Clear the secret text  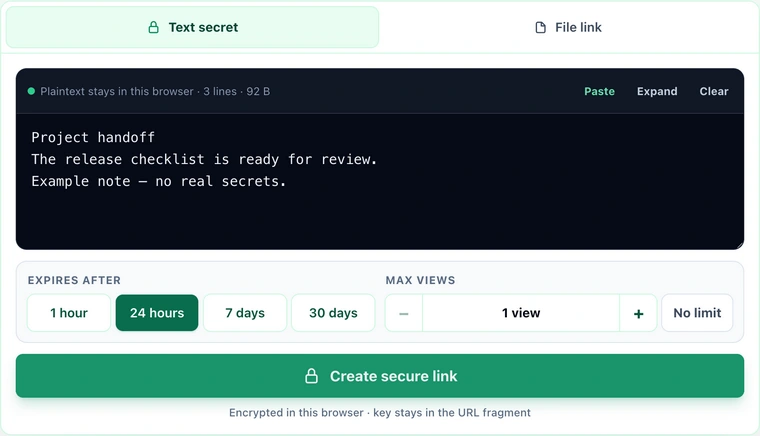(713, 91)
